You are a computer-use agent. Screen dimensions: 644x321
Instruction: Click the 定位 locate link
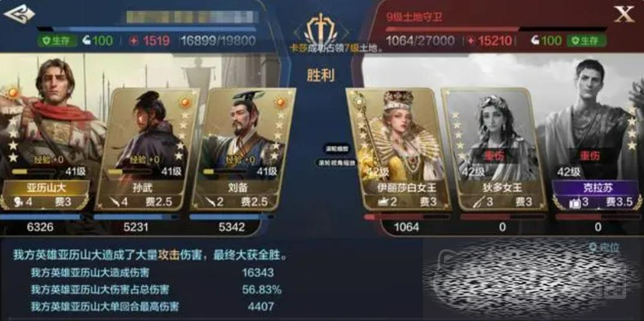pos(604,247)
